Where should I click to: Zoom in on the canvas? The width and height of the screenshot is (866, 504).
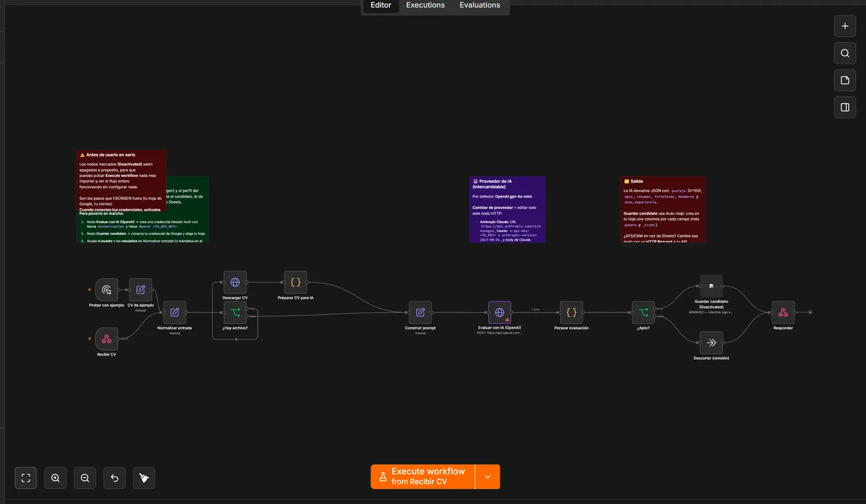tap(56, 478)
